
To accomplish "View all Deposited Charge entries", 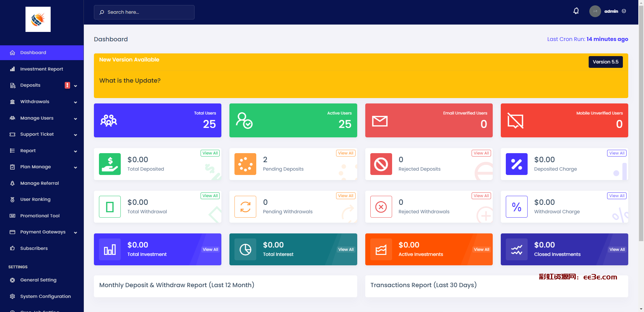I will [617, 153].
